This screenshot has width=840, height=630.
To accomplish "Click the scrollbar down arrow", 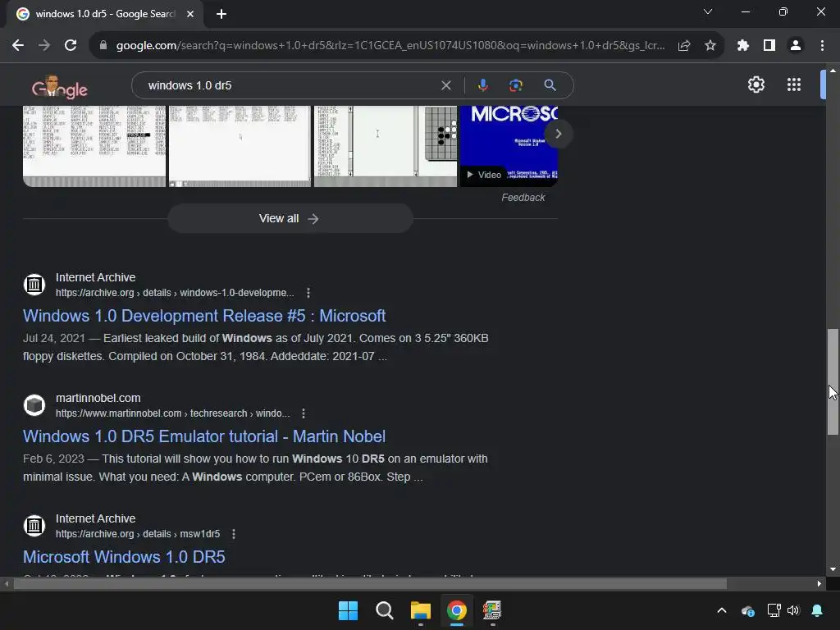I will coord(833,570).
